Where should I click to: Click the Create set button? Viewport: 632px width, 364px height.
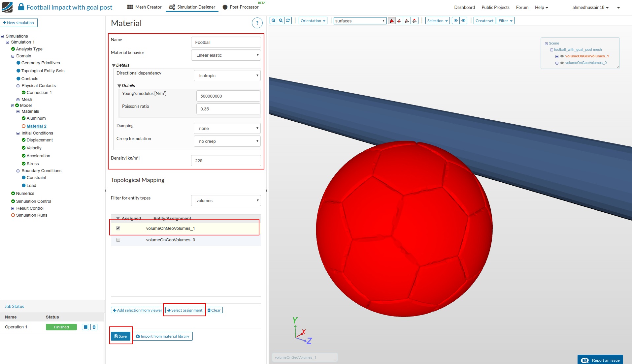click(484, 21)
